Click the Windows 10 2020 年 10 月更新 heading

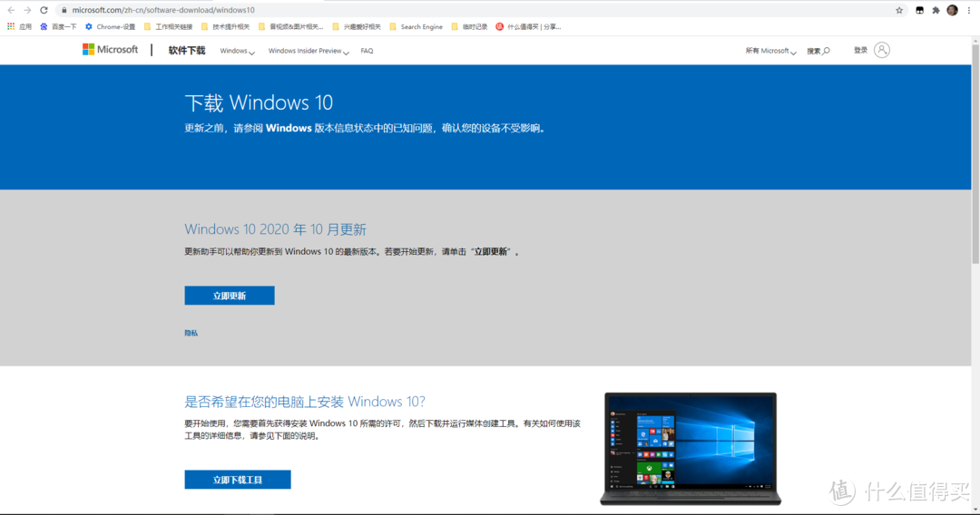[276, 229]
